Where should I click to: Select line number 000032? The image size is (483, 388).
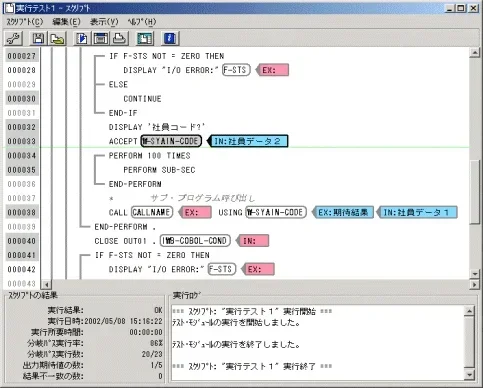pyautogui.click(x=22, y=127)
